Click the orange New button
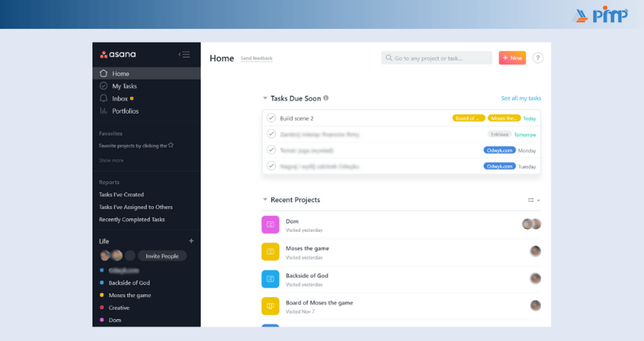644x341 pixels. (x=512, y=58)
